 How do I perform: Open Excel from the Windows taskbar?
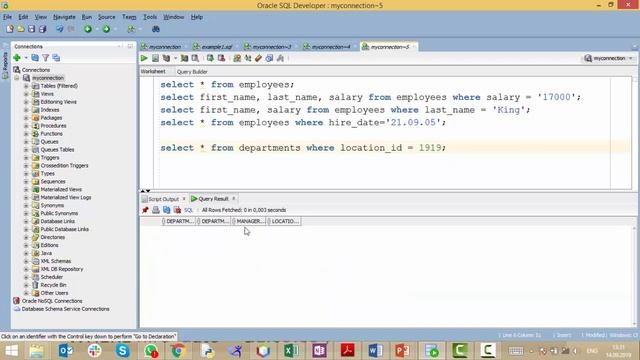[x=291, y=351]
